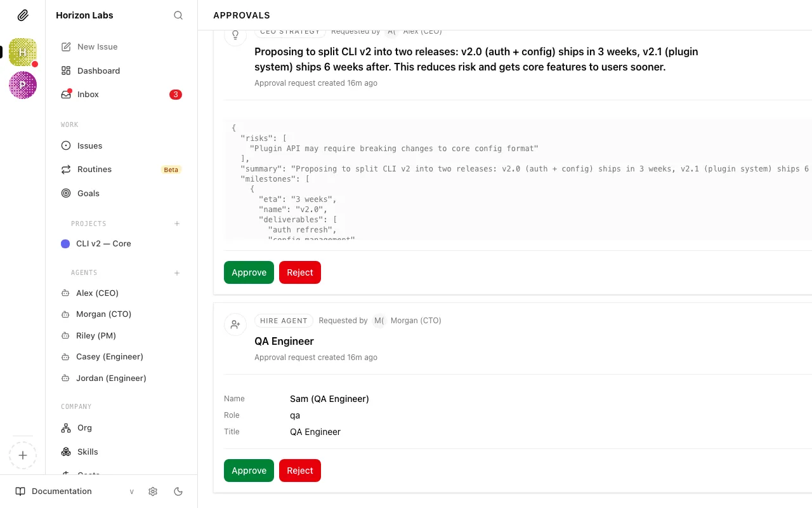Click the Goals target icon

pos(66,193)
